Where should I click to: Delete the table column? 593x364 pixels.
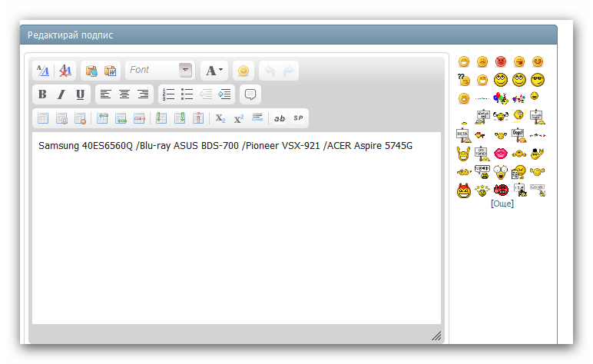(x=198, y=118)
